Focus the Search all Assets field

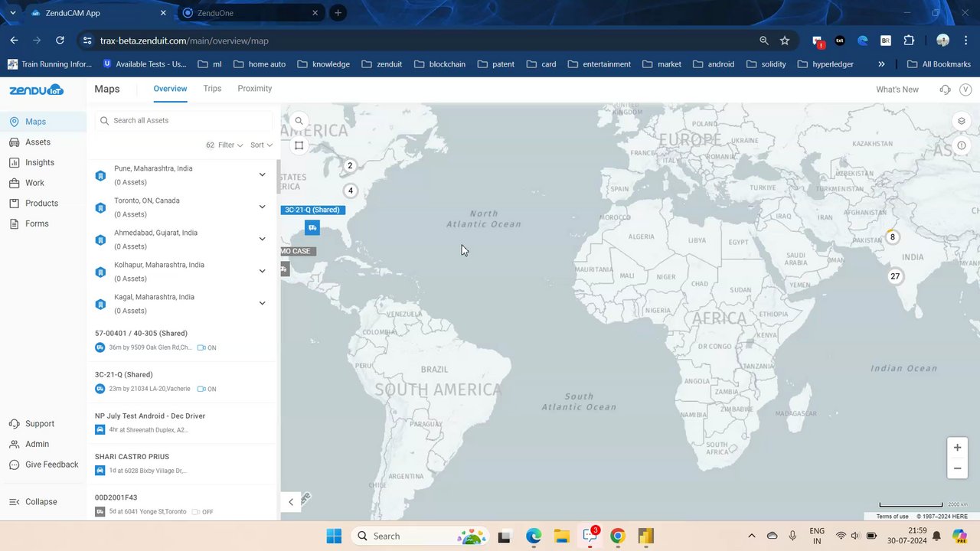(x=184, y=120)
